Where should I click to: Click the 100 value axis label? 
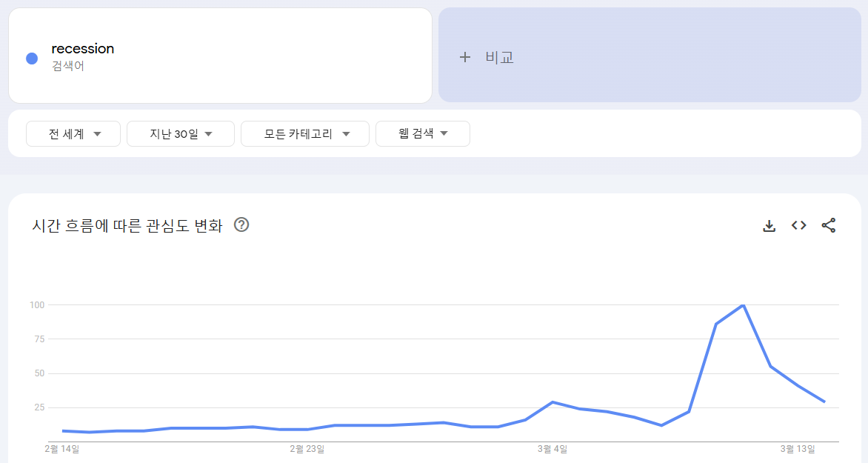coord(37,305)
